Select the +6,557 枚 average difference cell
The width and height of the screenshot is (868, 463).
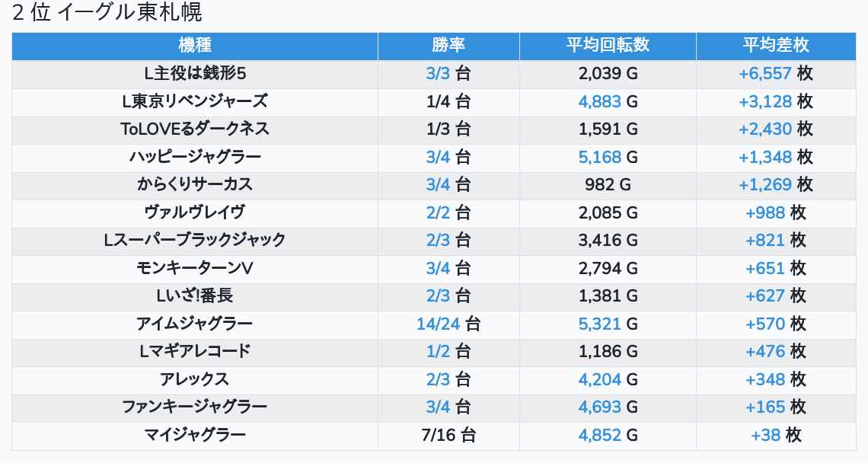775,74
